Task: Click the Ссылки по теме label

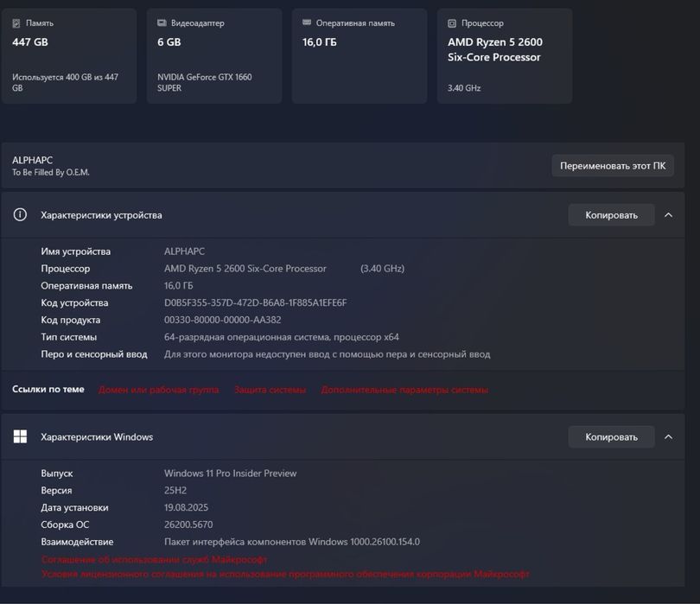Action: [x=48, y=390]
